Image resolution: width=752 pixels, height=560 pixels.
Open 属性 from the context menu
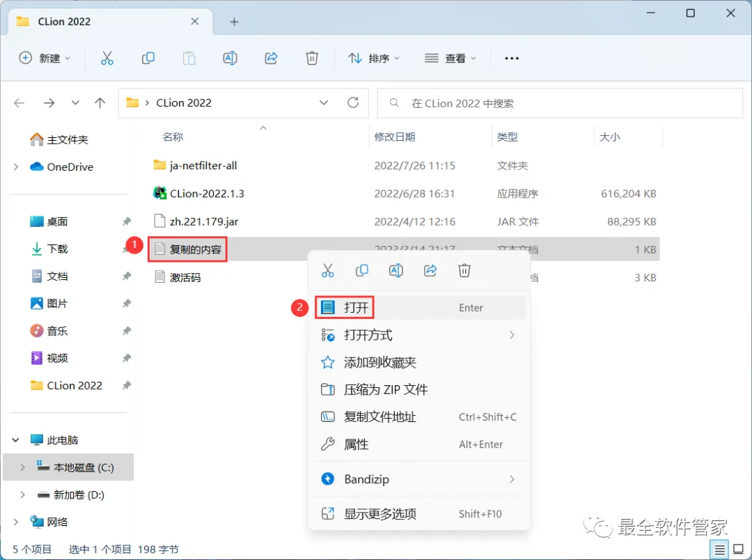[418, 444]
